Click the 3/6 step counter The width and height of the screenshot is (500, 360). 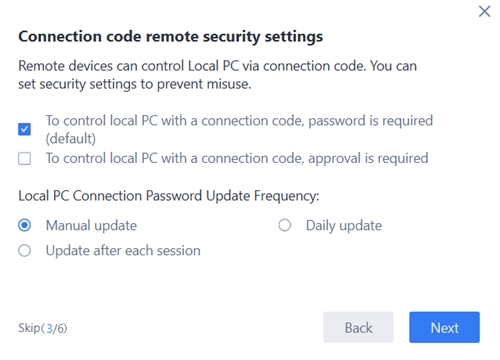[x=56, y=328]
